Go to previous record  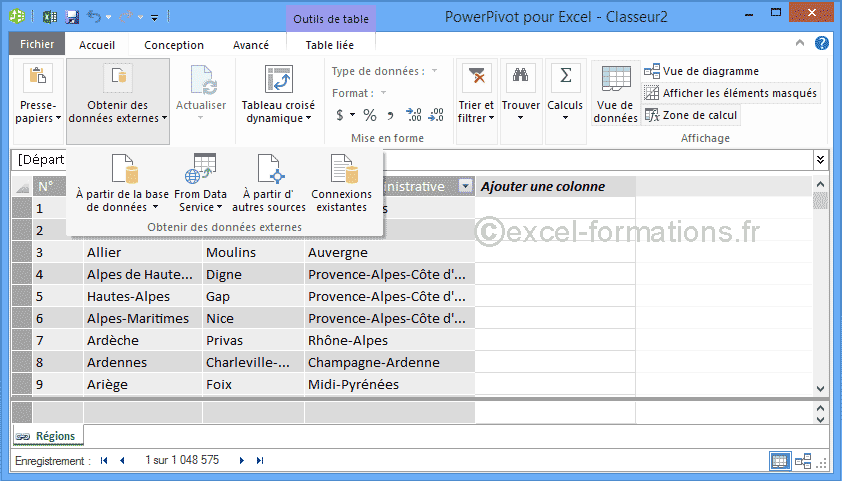122,461
